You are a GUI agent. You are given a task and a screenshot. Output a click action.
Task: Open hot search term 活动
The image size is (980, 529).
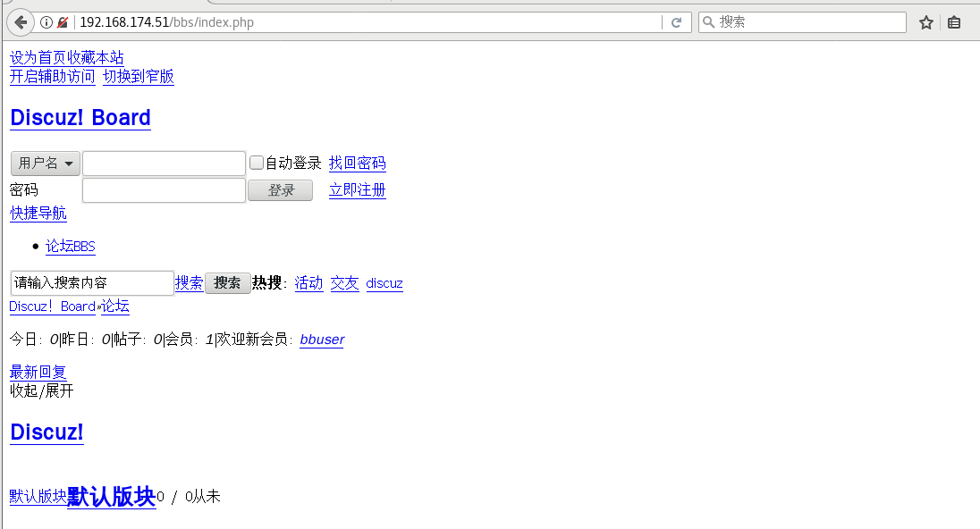point(308,283)
